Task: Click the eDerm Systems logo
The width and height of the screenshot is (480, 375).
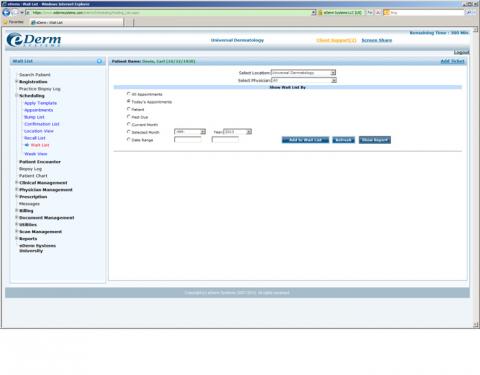Action: (x=34, y=40)
